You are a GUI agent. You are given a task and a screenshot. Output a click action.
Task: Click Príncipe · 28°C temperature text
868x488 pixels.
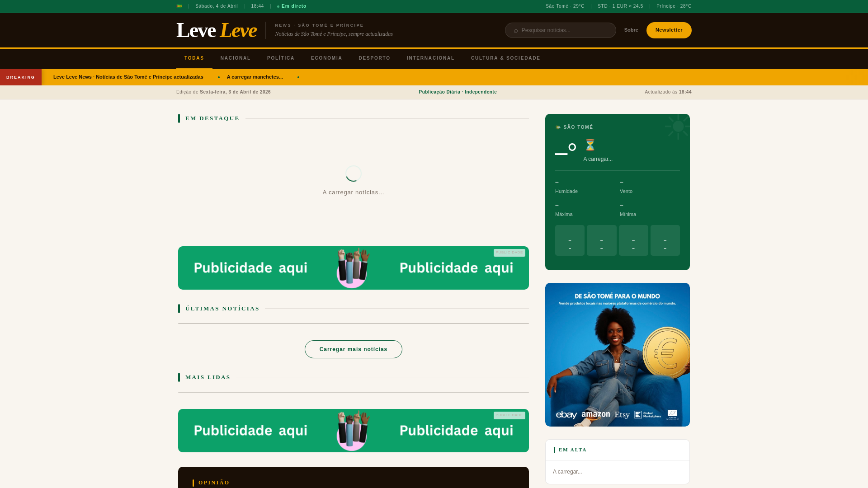[x=674, y=6]
